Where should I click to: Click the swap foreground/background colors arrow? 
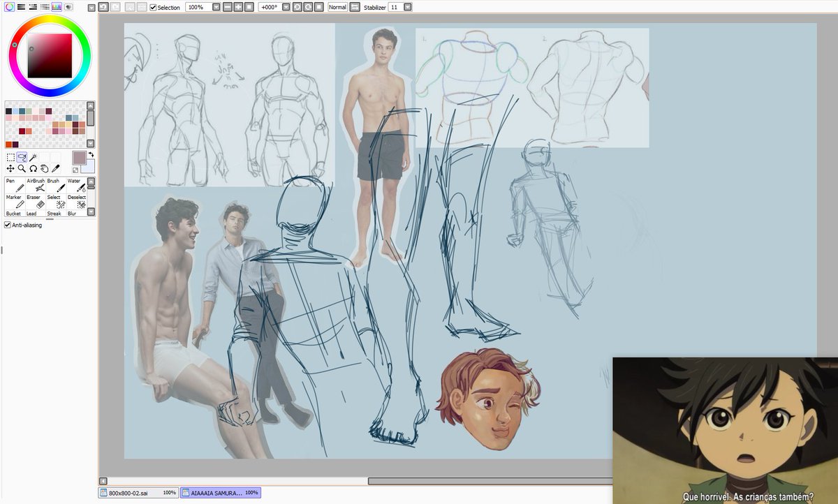pos(91,155)
